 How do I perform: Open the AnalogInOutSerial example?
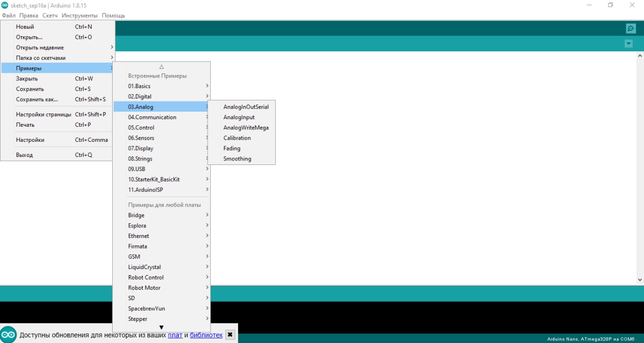click(242, 107)
